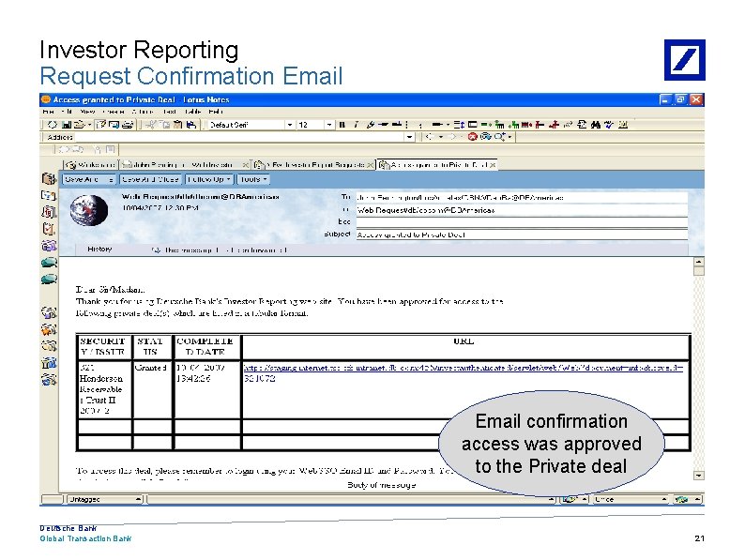This screenshot has width=745, height=560.
Task: Close the Re: Investor Report Request tab
Action: pos(370,165)
